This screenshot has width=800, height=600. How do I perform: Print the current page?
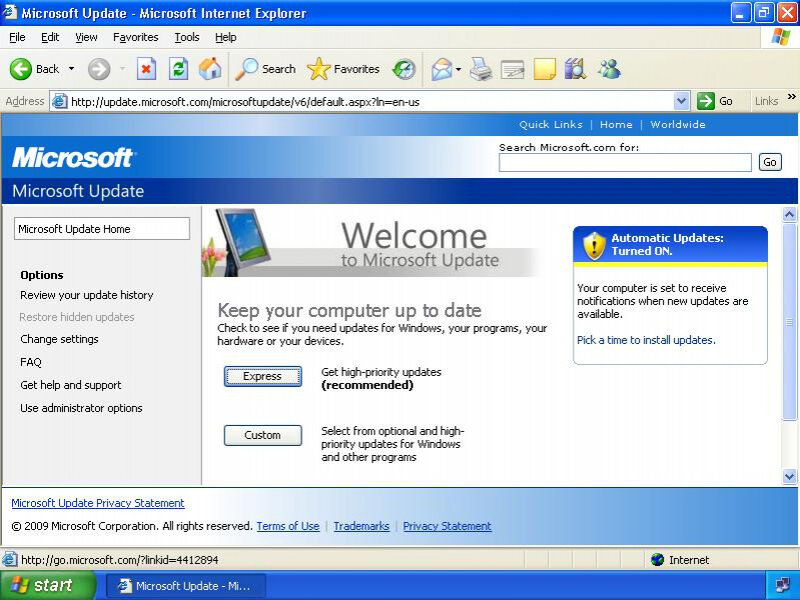[480, 69]
